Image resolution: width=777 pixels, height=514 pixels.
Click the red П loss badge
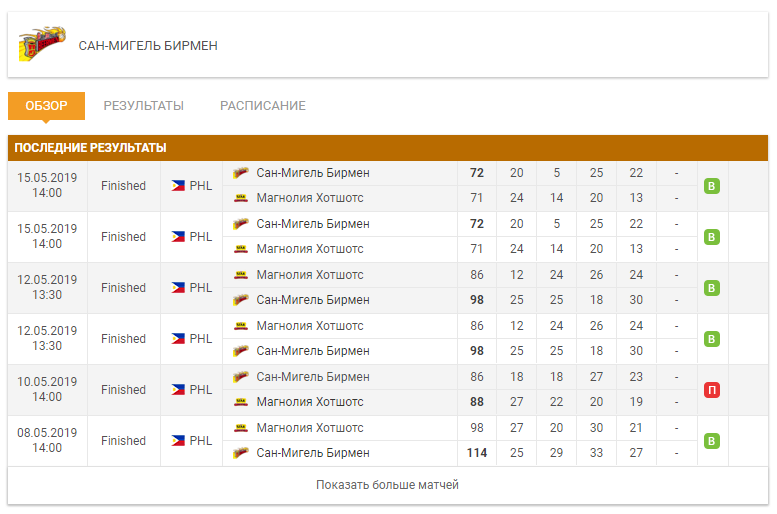coord(712,390)
